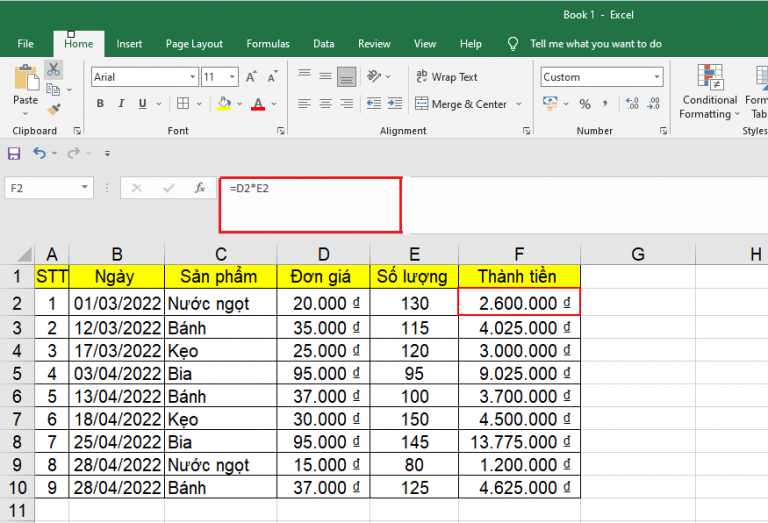
Task: Switch to the Insert tab
Action: [129, 44]
